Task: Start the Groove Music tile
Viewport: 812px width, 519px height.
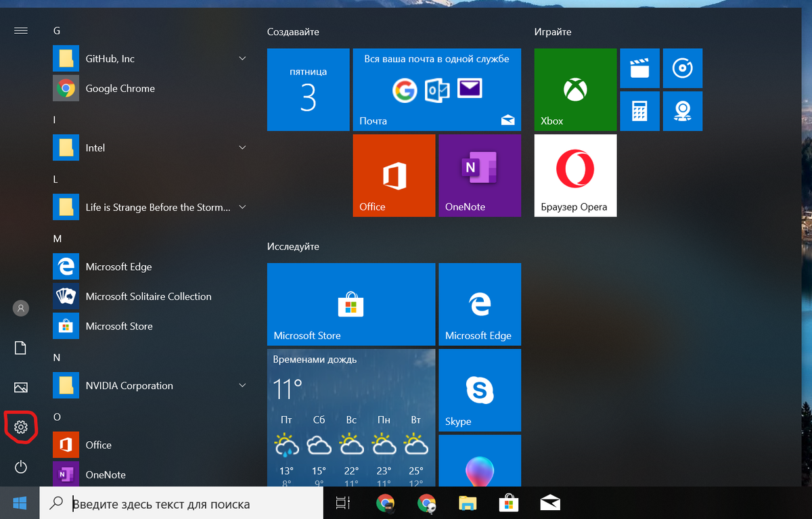Action: tap(683, 68)
